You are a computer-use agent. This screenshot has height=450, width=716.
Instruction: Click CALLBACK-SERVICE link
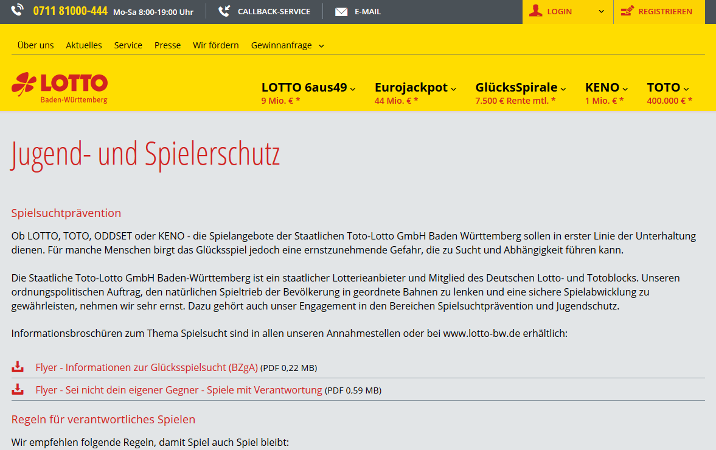tap(274, 11)
